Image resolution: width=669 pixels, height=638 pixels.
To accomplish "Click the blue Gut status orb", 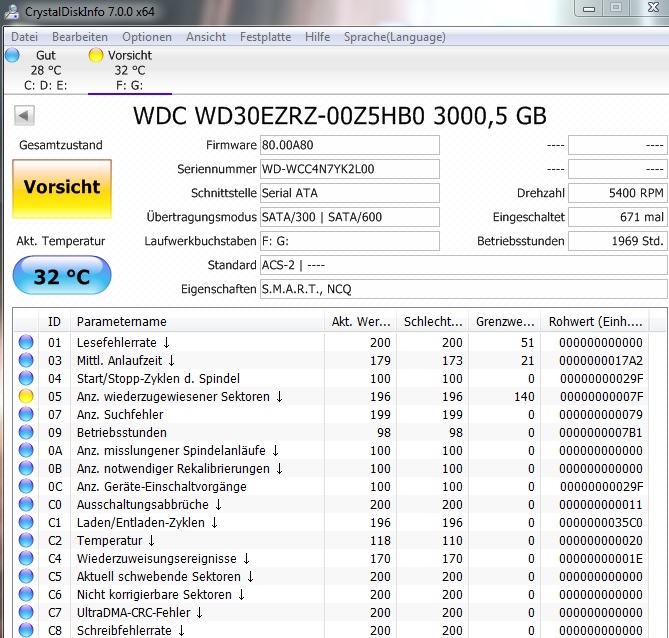I will pyautogui.click(x=12, y=55).
